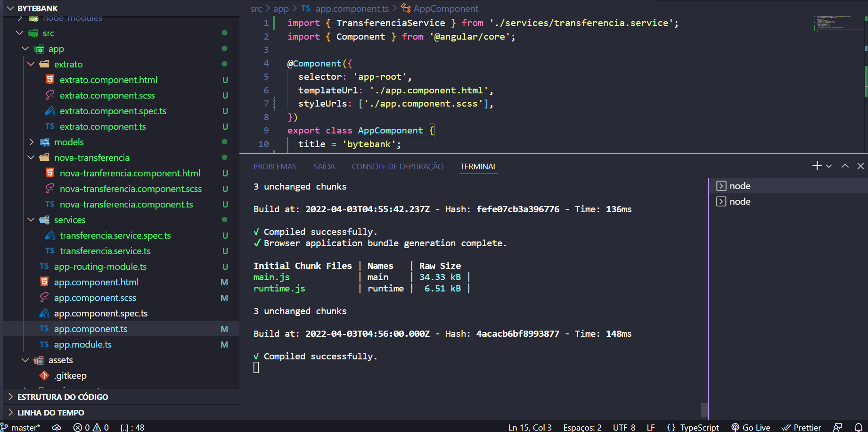Viewport: 868px width, 432px height.
Task: Select the TERMINAL tab
Action: [x=478, y=166]
